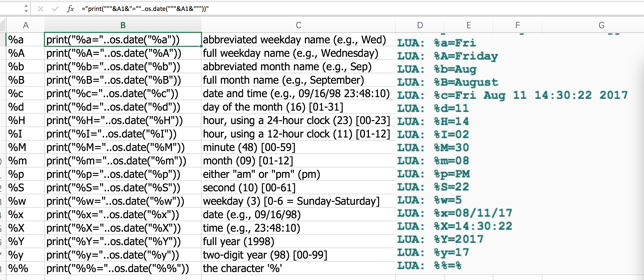Select 'full weekday name (e.g., Wednesday)' cell
Image resolution: width=644 pixels, height=280 pixels.
click(x=298, y=53)
